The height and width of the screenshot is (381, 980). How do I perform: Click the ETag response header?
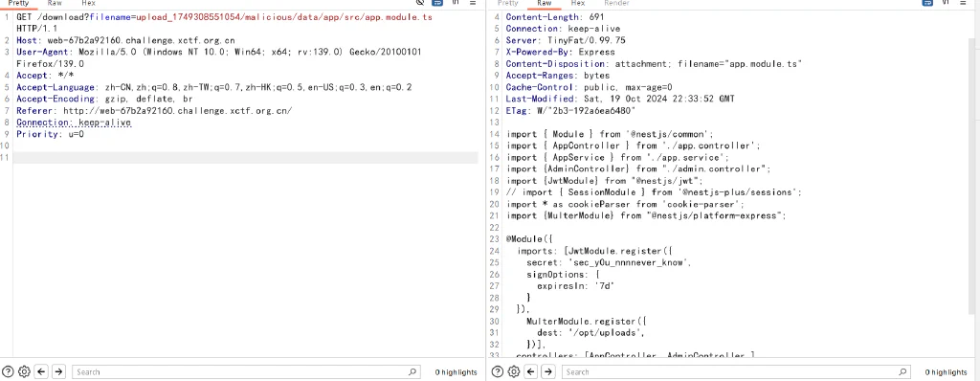point(570,111)
